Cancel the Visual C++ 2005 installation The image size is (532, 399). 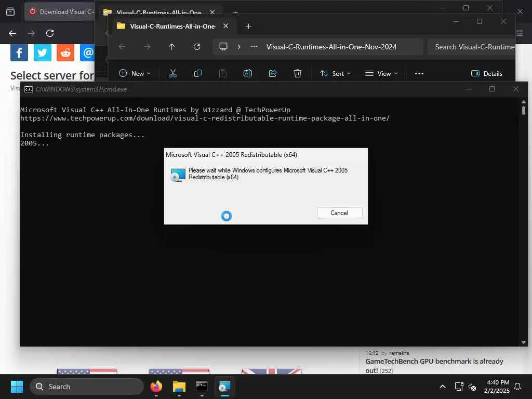click(339, 212)
